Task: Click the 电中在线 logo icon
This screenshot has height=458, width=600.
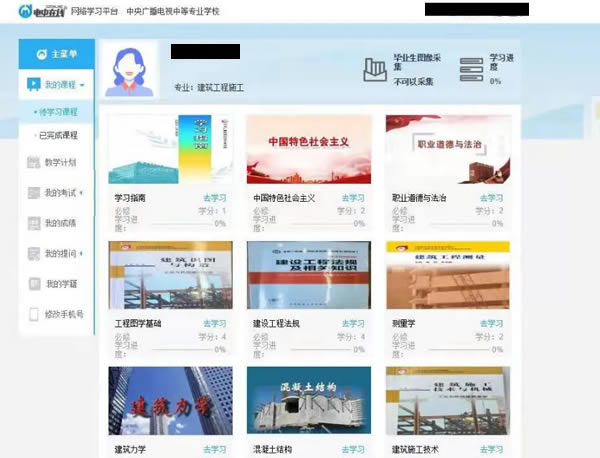Action: click(25, 11)
